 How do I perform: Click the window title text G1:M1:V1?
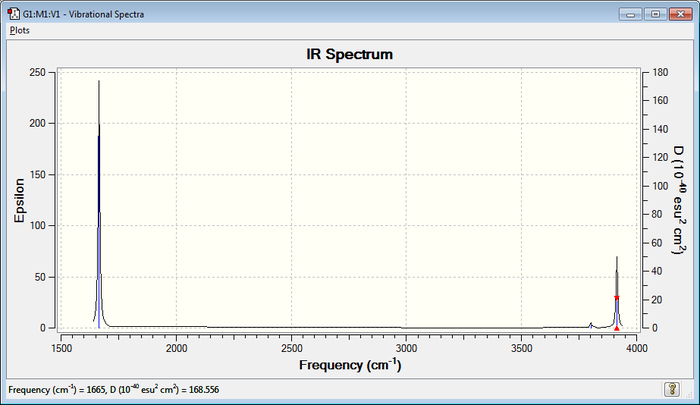(41, 14)
